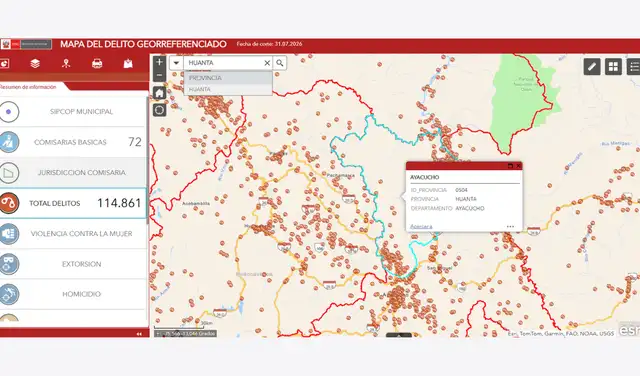The height and width of the screenshot is (376, 640).
Task: Select HOMICIDIO row
Action: tap(73, 294)
